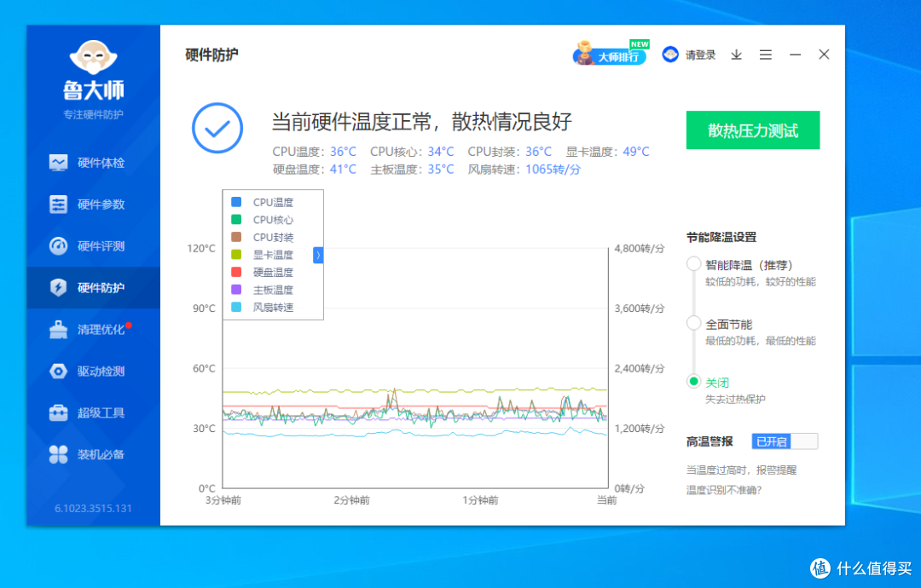Click the download arrow icon in title bar

[x=736, y=55]
